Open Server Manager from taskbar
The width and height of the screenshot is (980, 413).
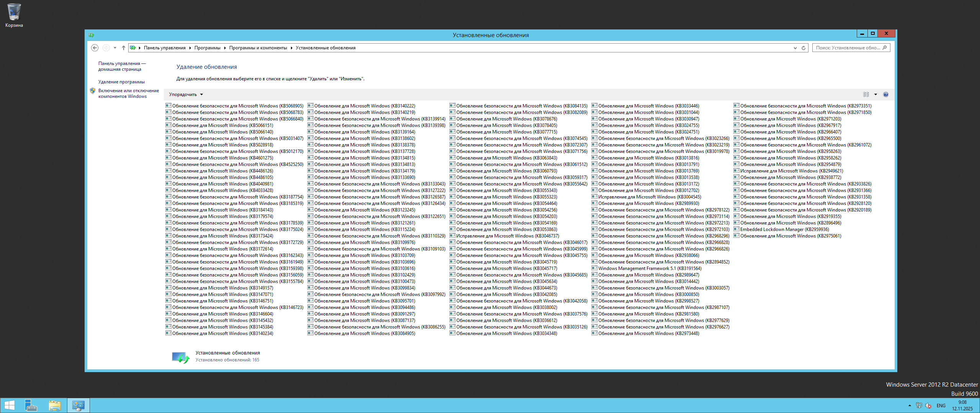click(x=31, y=405)
